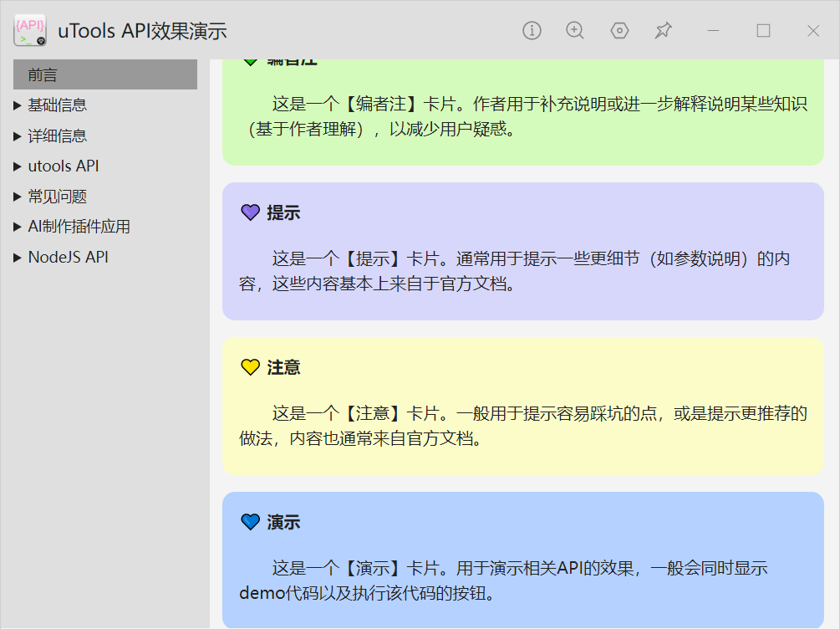Viewport: 840px width, 629px height.
Task: Expand the 详细信息 section arrow
Action: click(18, 136)
